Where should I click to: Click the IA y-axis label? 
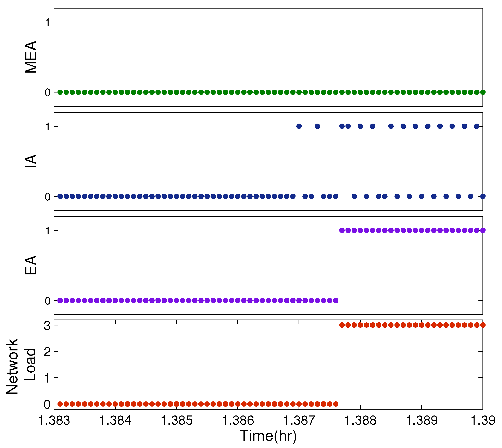[31, 161]
